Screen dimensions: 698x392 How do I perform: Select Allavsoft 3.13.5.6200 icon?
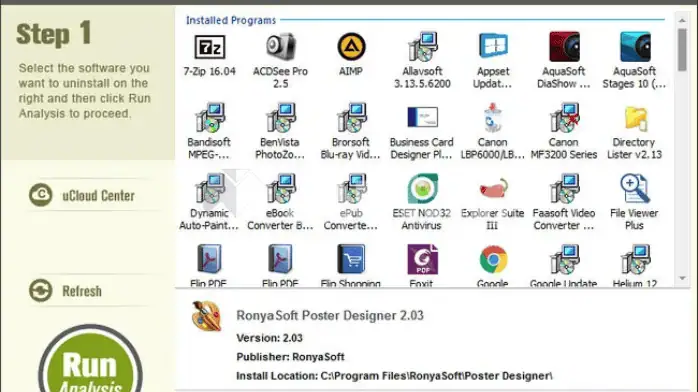pos(422,47)
